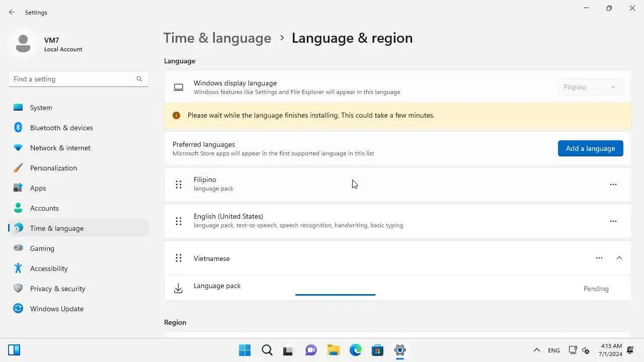Open File Explorer from taskbar

pyautogui.click(x=333, y=350)
